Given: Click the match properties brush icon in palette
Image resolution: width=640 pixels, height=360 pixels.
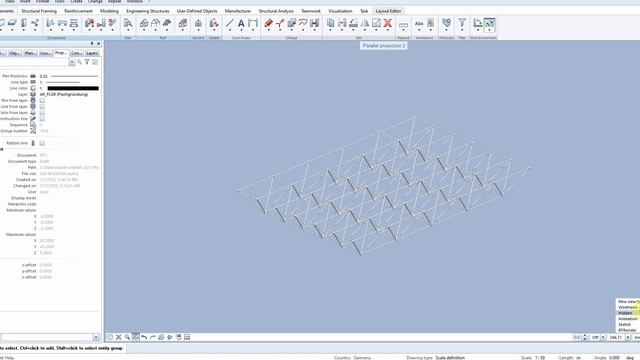Looking at the screenshot, I should pos(80,62).
